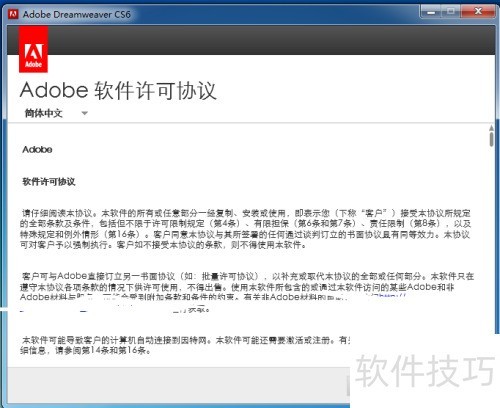Screen dimensions: 500x408
Task: Click the bold '软件许可协议' subtitle
Action: [x=49, y=182]
